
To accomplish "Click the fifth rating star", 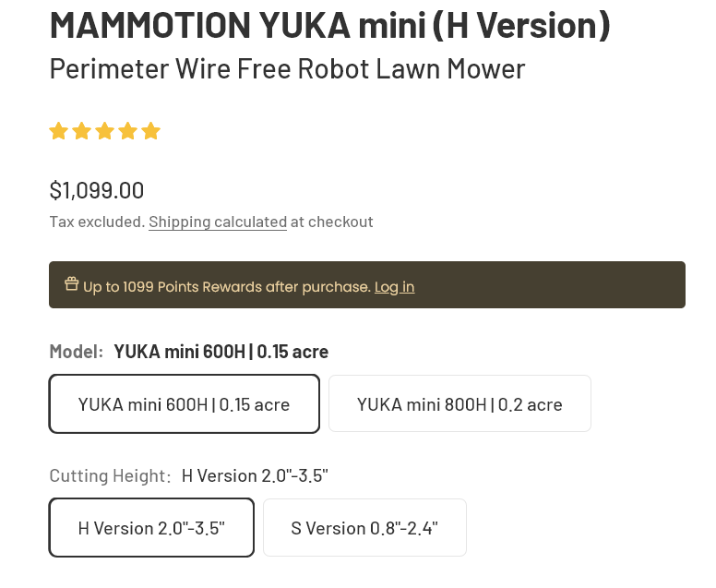I will [150, 131].
